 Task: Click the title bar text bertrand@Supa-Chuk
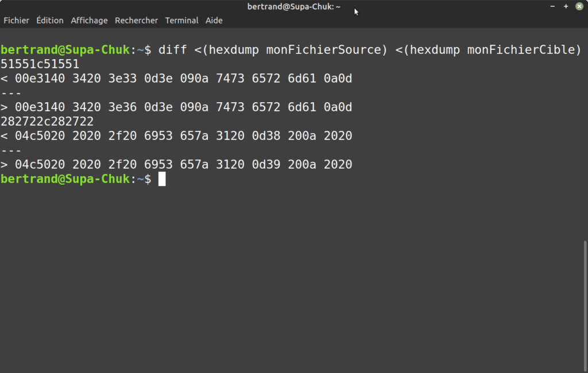click(293, 7)
